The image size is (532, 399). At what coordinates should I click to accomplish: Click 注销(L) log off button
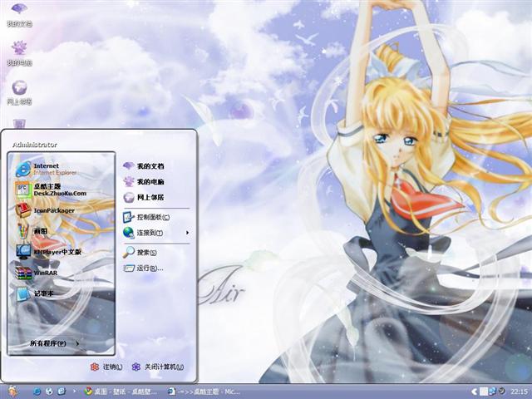click(x=106, y=367)
